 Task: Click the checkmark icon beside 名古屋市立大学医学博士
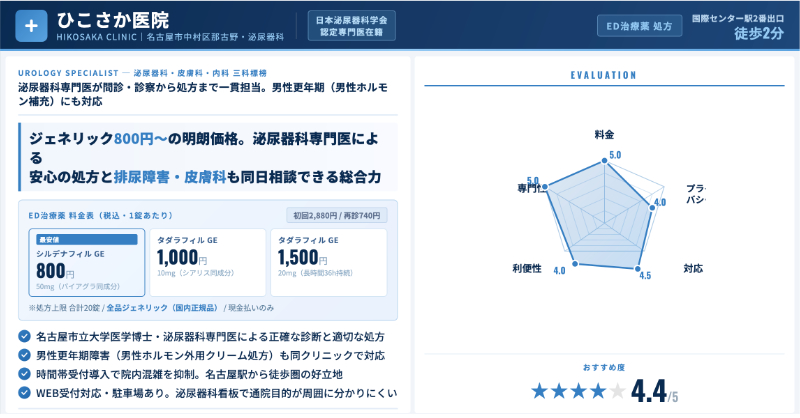tap(24, 336)
